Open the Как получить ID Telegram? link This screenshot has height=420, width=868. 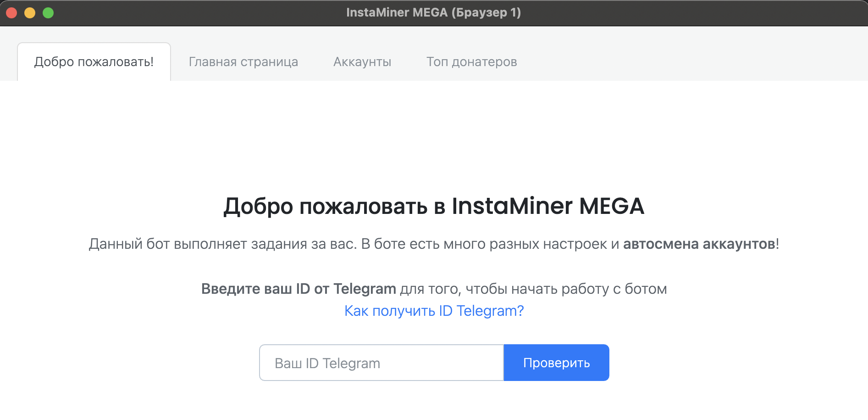[434, 311]
